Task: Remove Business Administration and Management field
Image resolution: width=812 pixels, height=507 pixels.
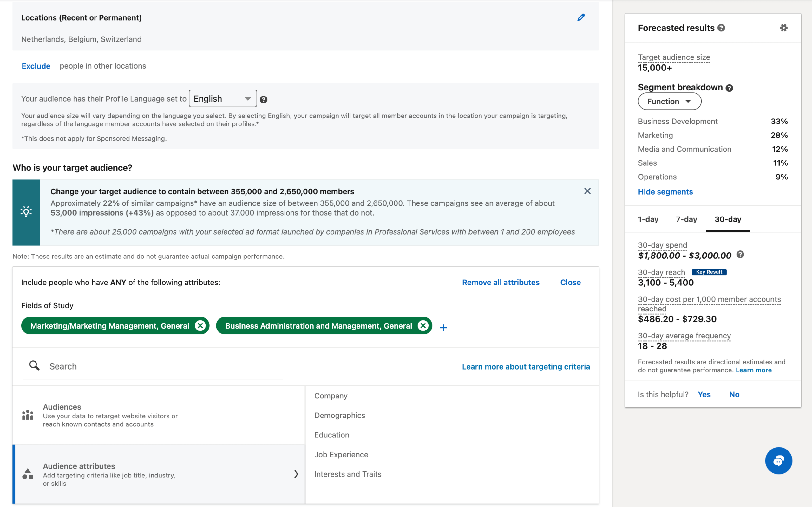Action: pyautogui.click(x=423, y=326)
